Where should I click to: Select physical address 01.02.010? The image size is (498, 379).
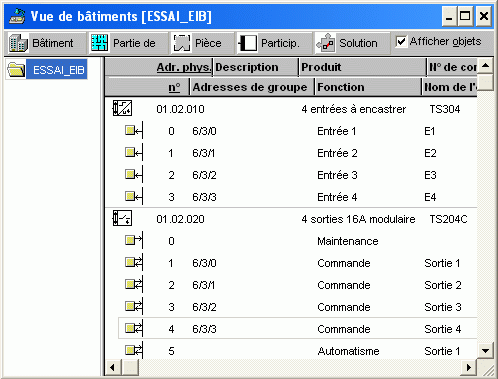180,109
